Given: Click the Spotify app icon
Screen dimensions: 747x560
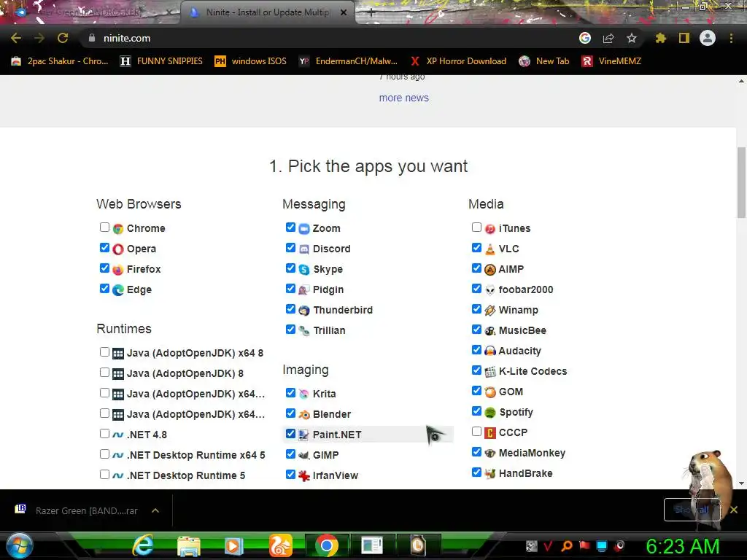Looking at the screenshot, I should tap(490, 413).
